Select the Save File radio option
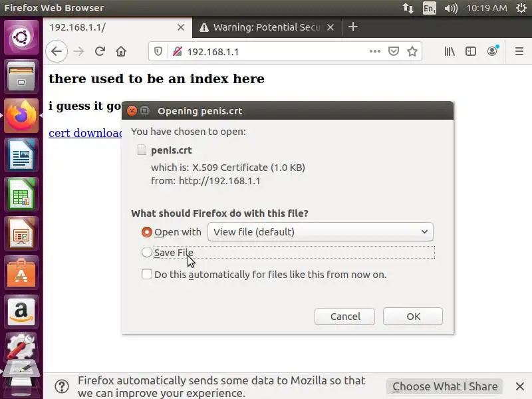Screen dimensions: 532x399 [x=147, y=253]
